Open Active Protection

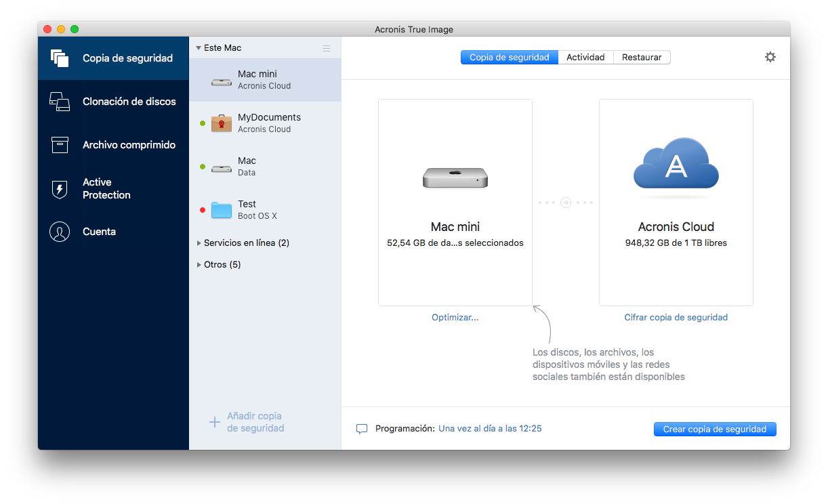(x=105, y=188)
